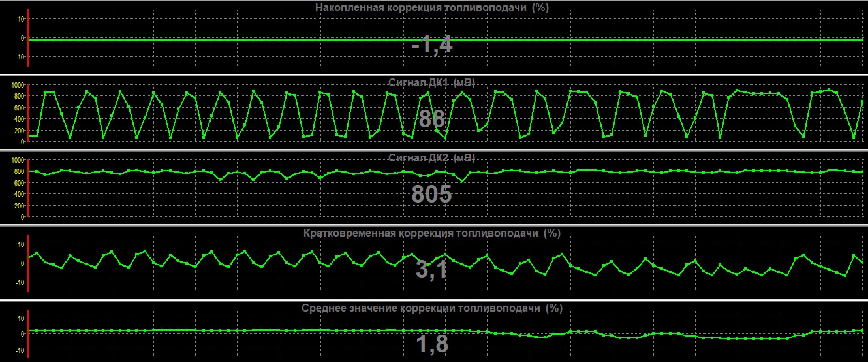Select the 'Среднее значение коррекции топливоподачи (%)' title
This screenshot has width=868, height=362.
pyautogui.click(x=432, y=308)
